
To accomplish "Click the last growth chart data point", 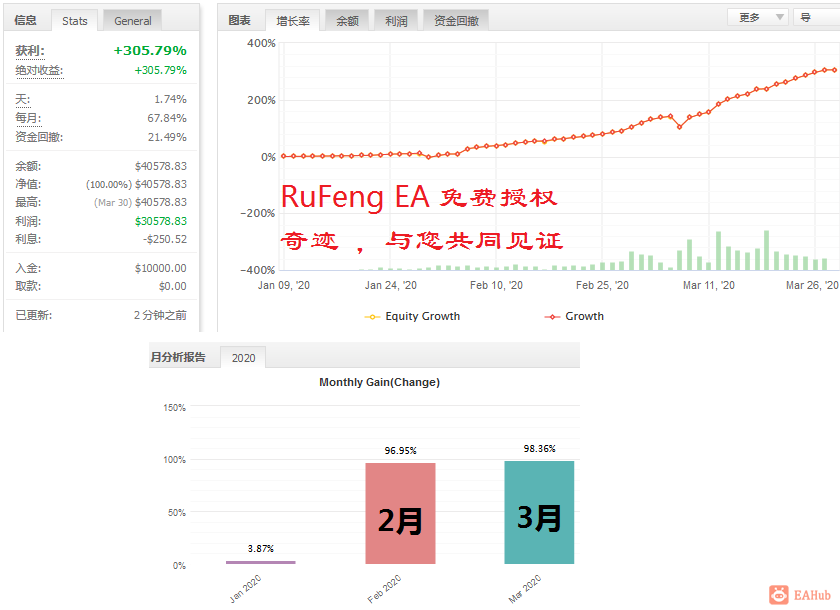I will click(x=834, y=70).
